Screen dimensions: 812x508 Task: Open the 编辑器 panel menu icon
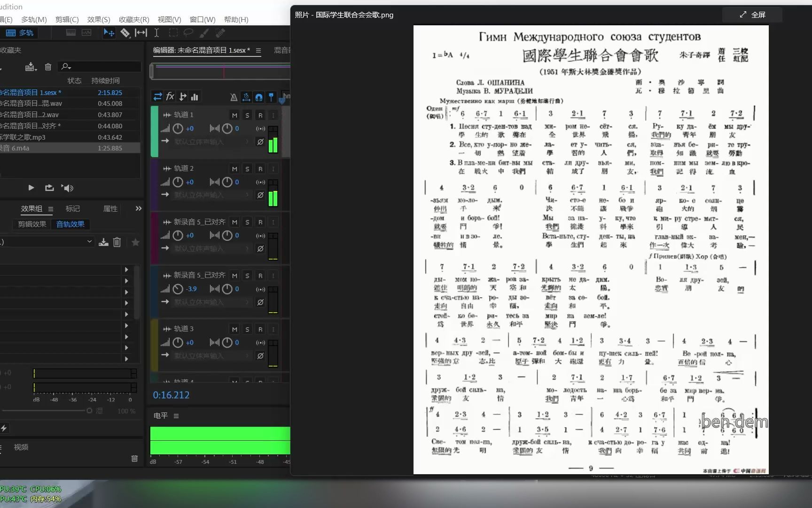tap(258, 50)
